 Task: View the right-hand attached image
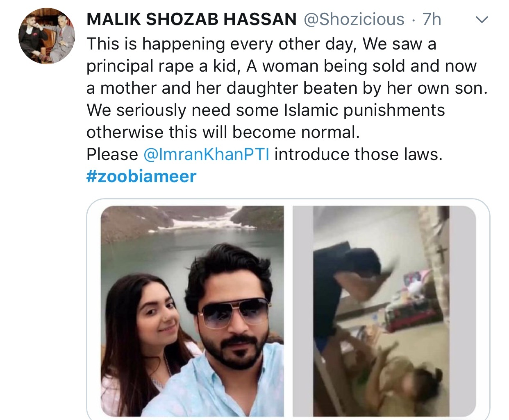(x=384, y=311)
